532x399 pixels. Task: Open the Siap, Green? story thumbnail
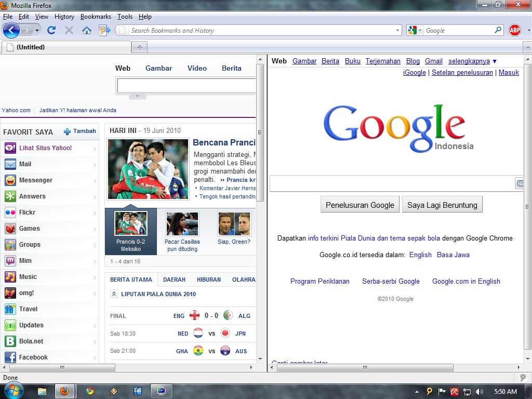(234, 224)
